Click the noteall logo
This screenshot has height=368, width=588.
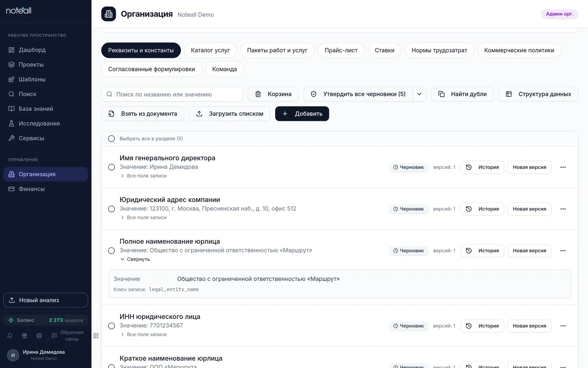[19, 11]
